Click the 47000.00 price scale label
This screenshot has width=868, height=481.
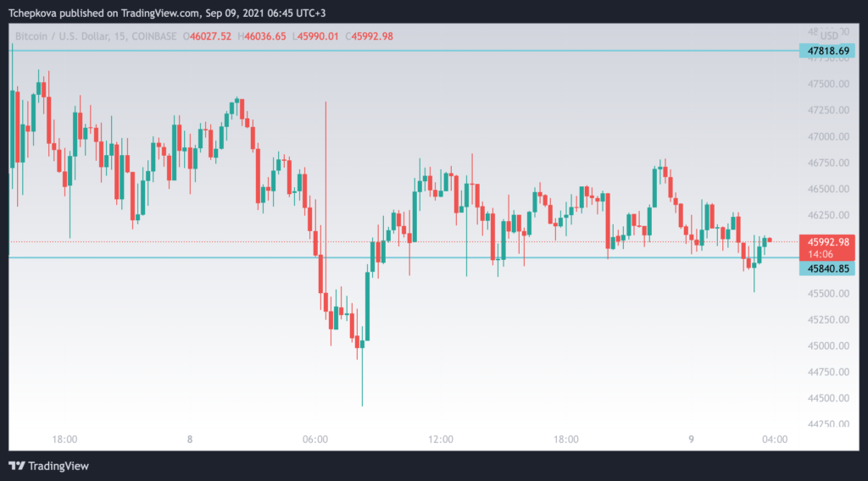pyautogui.click(x=828, y=136)
